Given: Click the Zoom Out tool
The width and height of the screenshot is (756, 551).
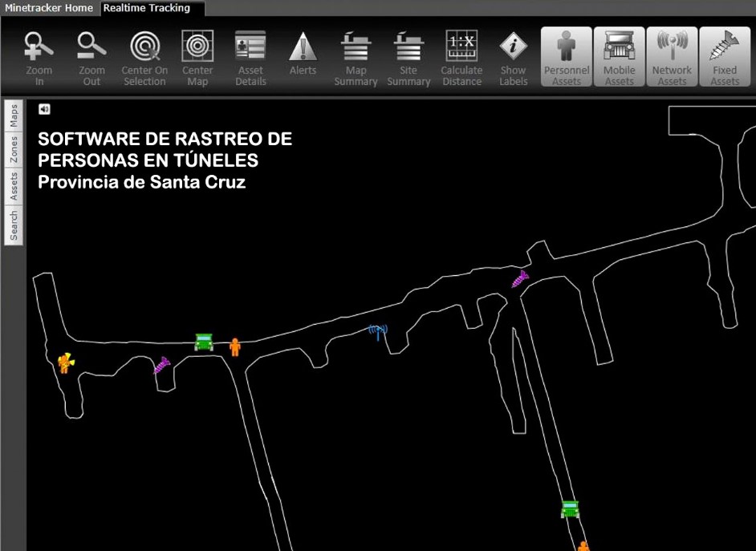Looking at the screenshot, I should (x=91, y=59).
